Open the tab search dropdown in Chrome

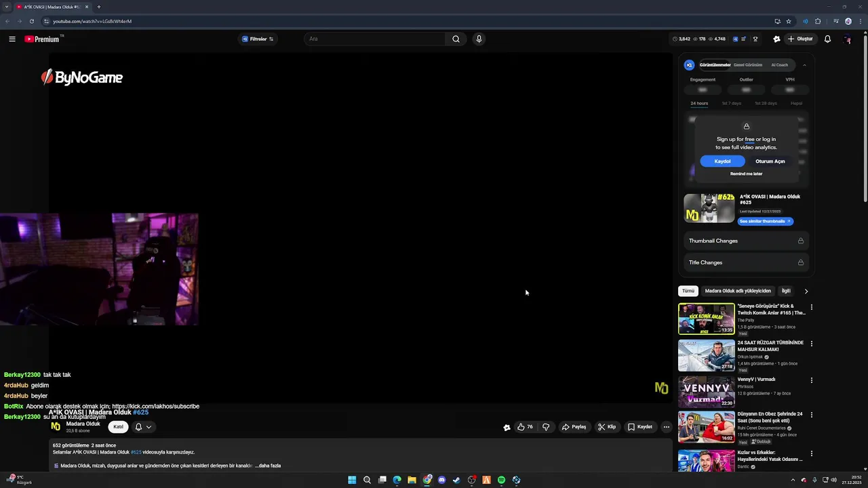tap(6, 7)
